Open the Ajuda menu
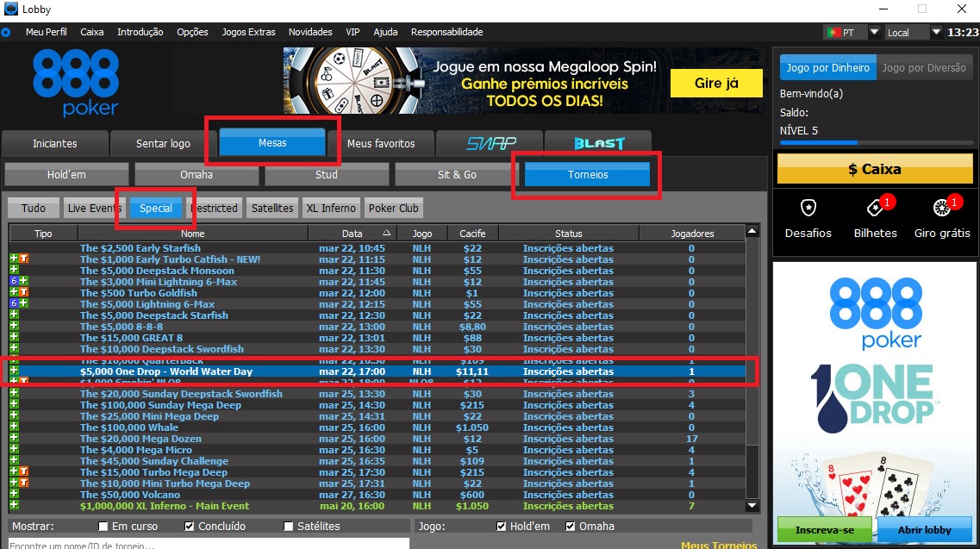980x549 pixels. click(x=385, y=32)
